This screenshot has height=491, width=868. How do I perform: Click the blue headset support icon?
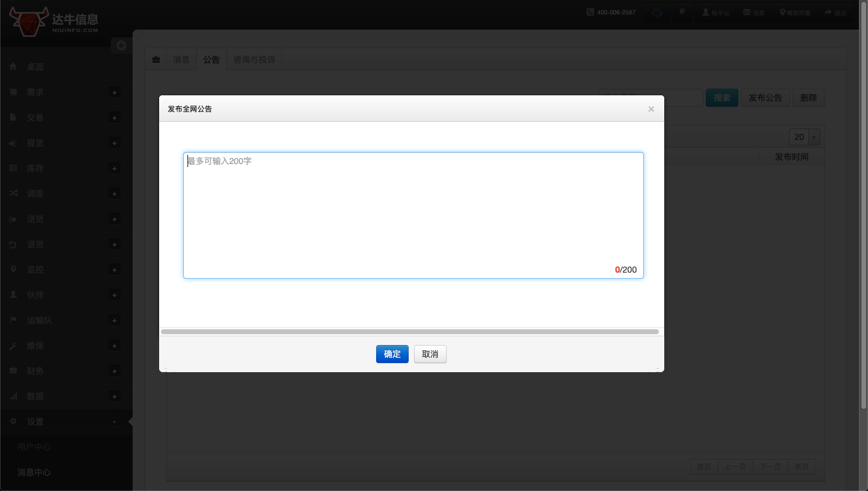(x=657, y=13)
